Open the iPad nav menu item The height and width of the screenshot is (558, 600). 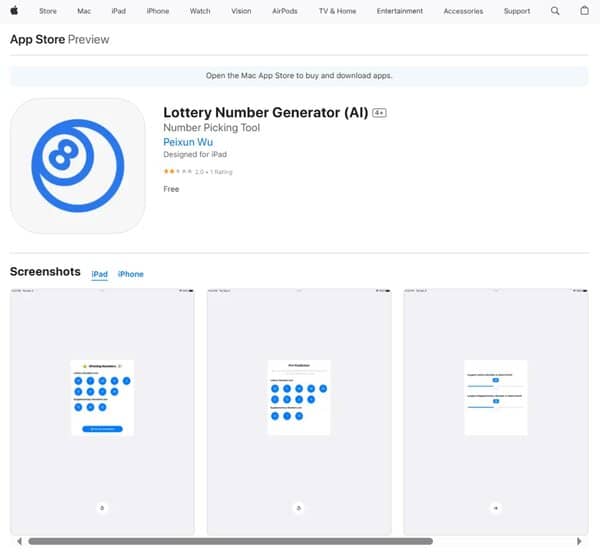coord(119,11)
